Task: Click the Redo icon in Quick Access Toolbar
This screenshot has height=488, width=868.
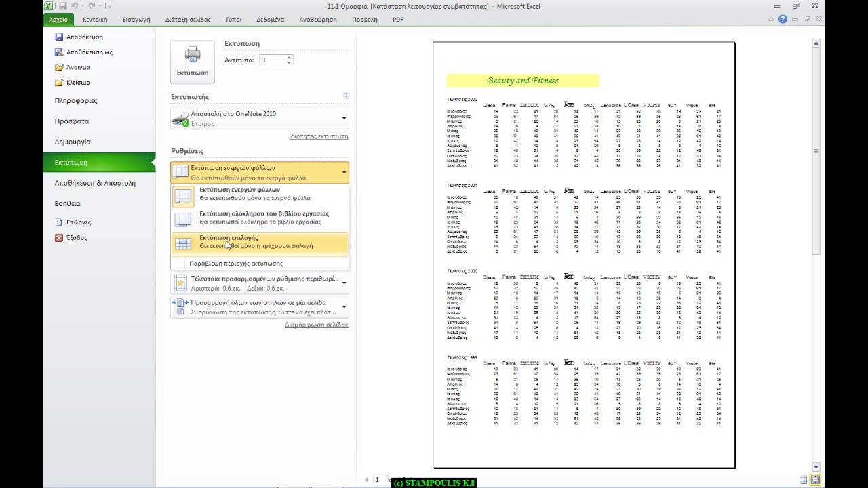Action: (x=92, y=6)
